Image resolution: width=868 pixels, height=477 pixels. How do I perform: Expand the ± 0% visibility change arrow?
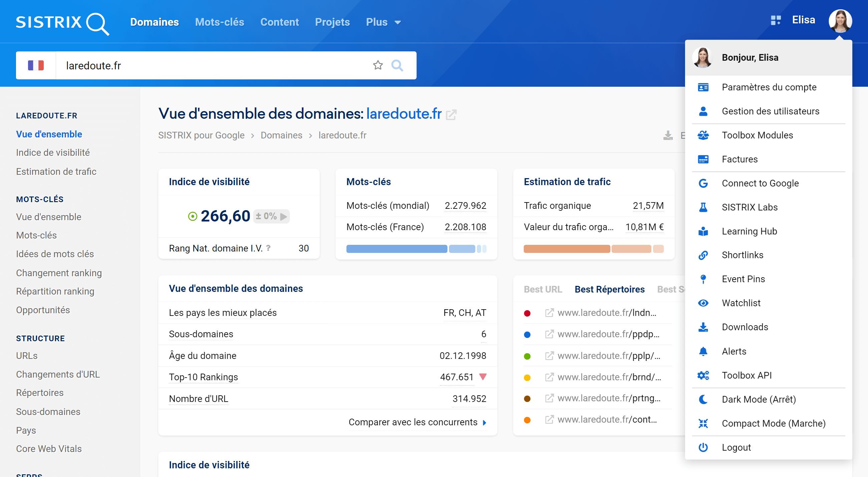tap(284, 216)
